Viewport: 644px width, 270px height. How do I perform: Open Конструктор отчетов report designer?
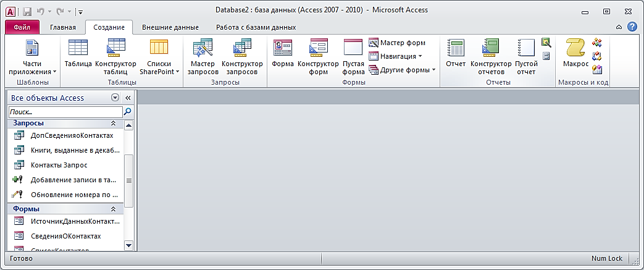(x=491, y=57)
